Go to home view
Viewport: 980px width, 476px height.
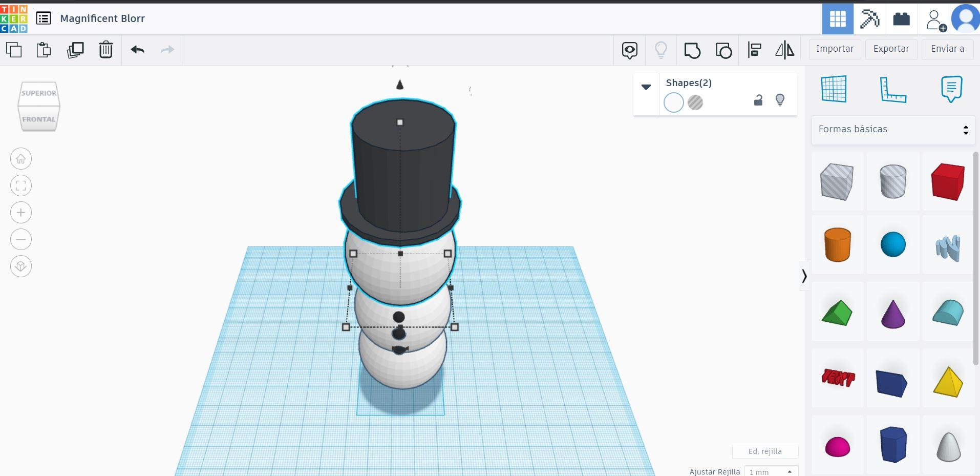(x=21, y=159)
